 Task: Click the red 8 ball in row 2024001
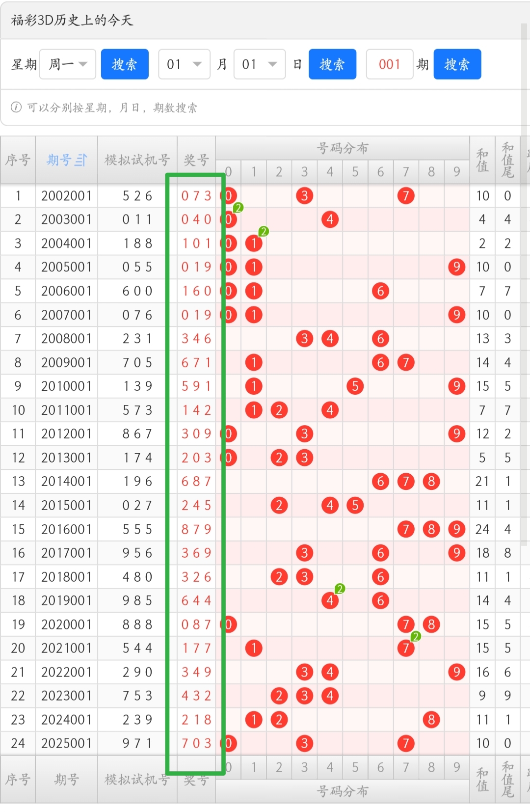click(431, 720)
